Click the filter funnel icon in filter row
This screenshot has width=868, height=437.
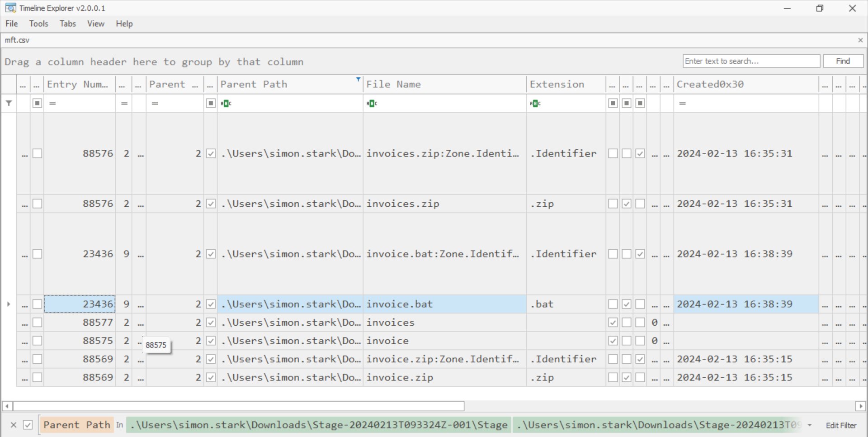9,103
